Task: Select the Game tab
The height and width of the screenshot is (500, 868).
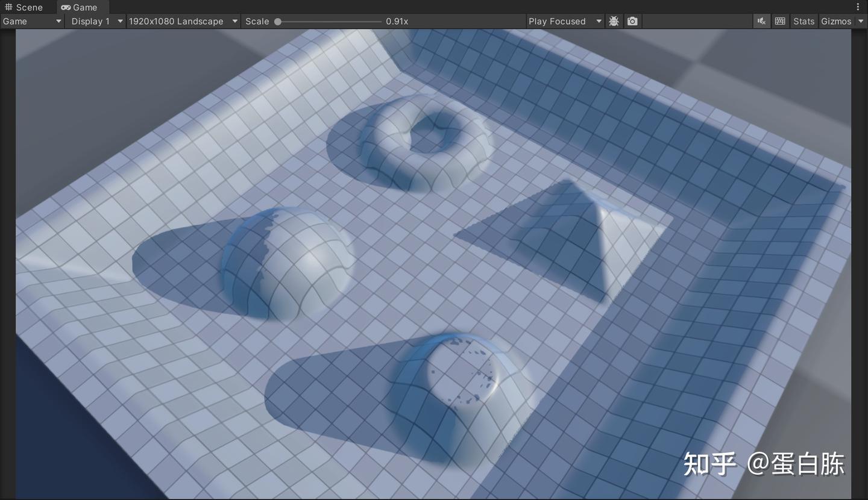Action: point(81,7)
